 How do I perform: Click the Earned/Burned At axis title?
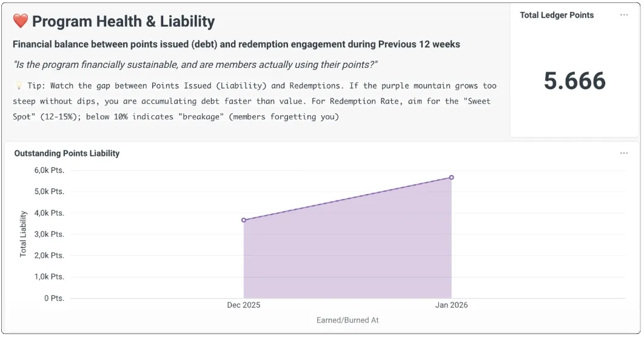click(347, 320)
